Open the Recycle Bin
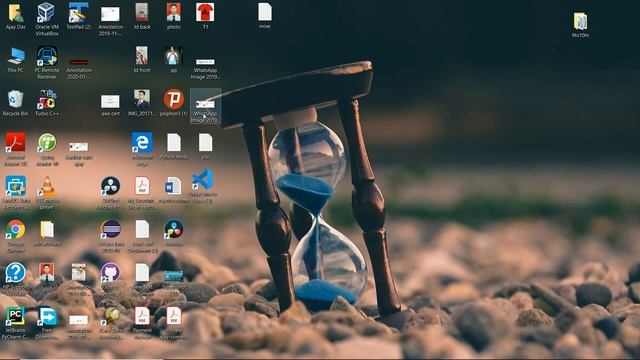 pyautogui.click(x=16, y=103)
